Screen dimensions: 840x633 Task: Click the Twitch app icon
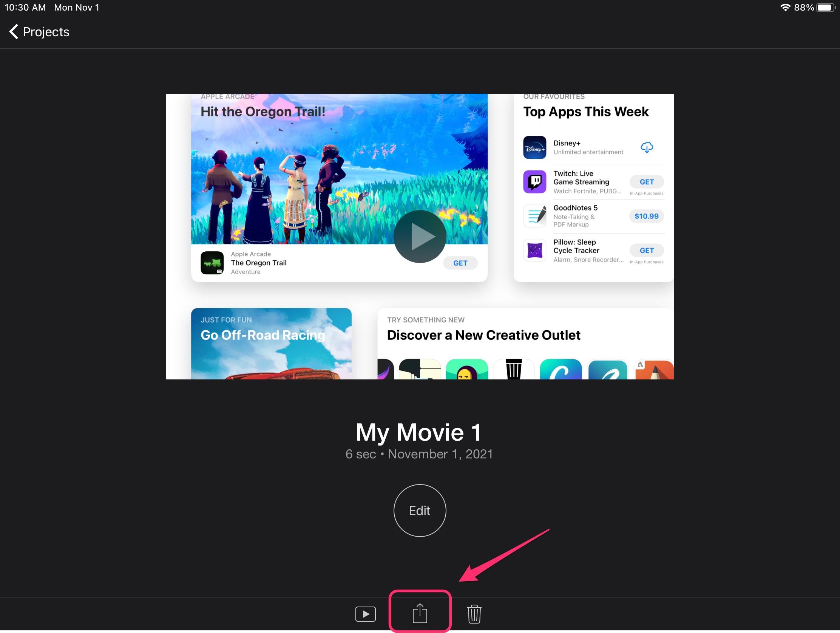click(x=535, y=182)
